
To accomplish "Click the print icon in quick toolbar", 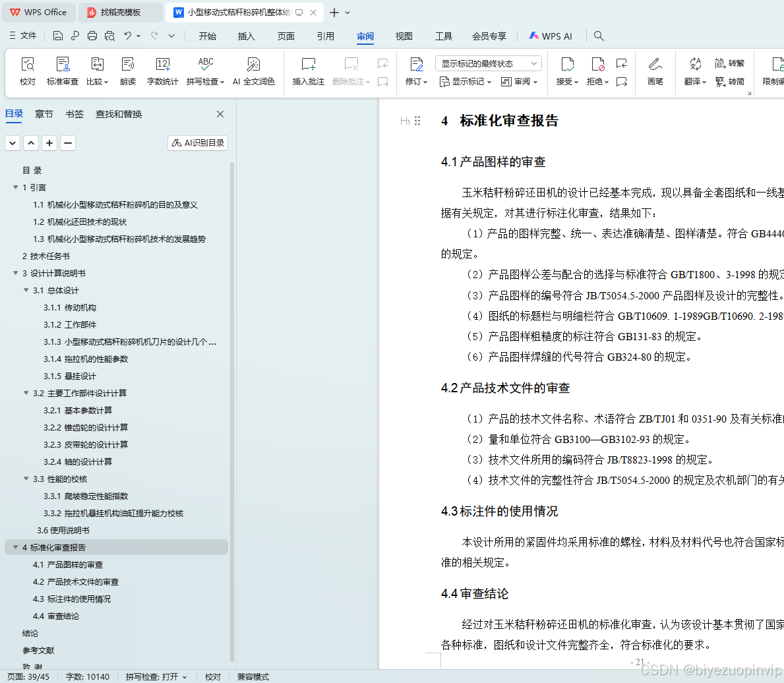I will 92,36.
